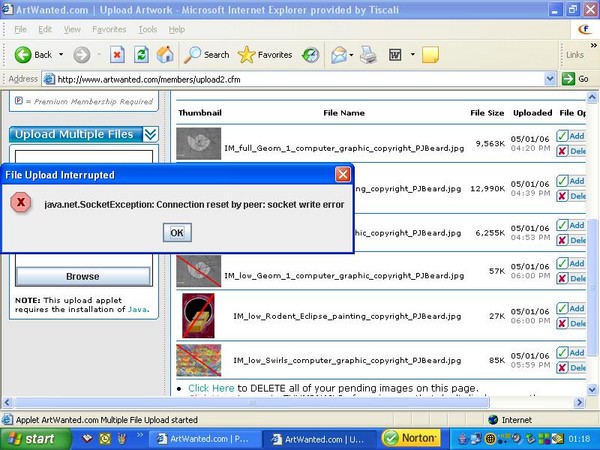Click the IM_full_Geom_1 thumbnail image

coord(199,143)
